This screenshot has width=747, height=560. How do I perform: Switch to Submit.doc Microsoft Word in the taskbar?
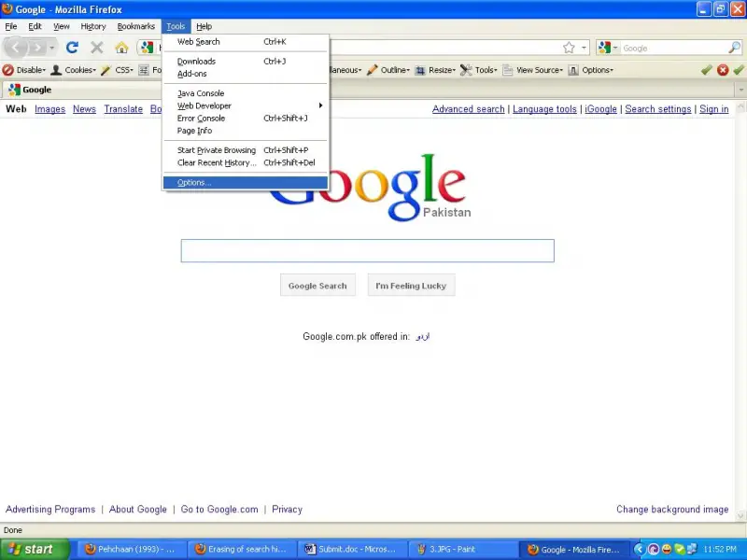352,549
